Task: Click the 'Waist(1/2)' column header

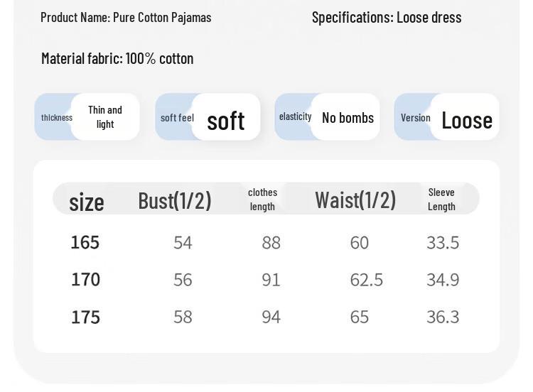Action: (355, 200)
